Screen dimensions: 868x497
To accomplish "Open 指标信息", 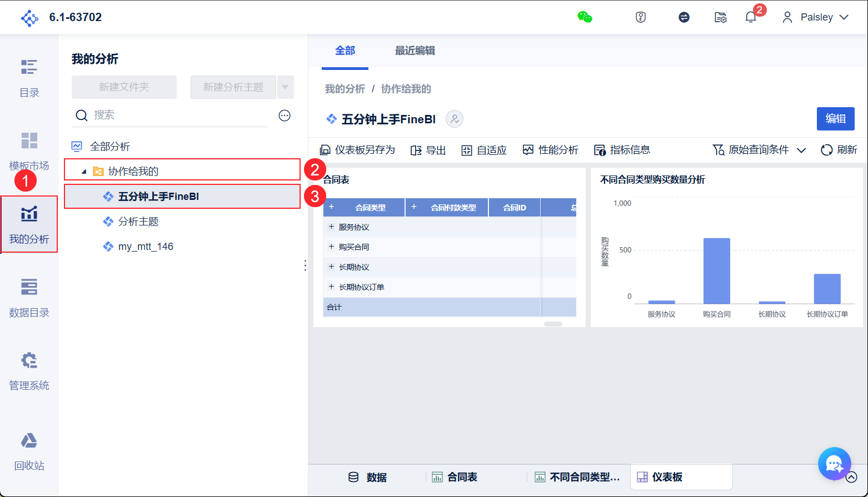I will tap(622, 150).
